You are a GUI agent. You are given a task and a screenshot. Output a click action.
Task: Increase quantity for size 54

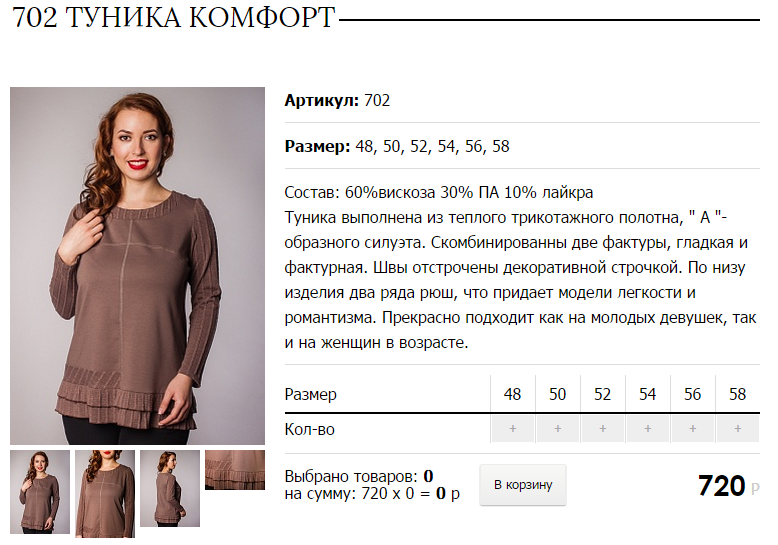point(648,429)
